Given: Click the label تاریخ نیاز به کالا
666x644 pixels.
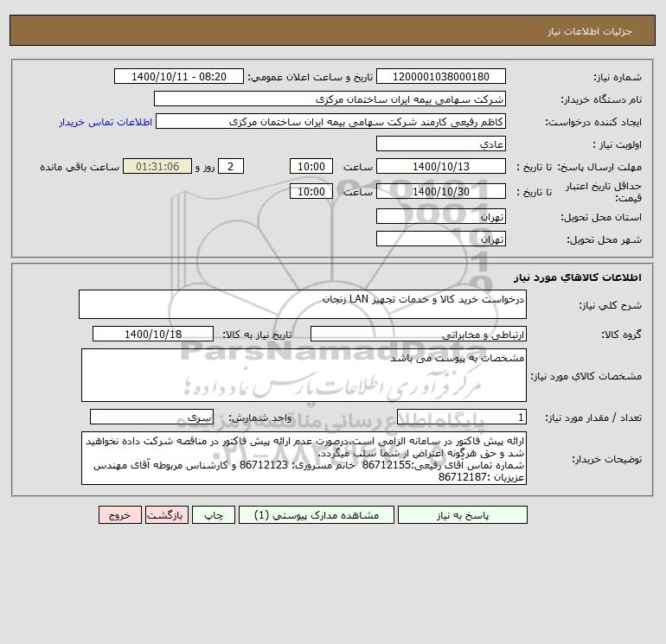Looking at the screenshot, I should (257, 335).
